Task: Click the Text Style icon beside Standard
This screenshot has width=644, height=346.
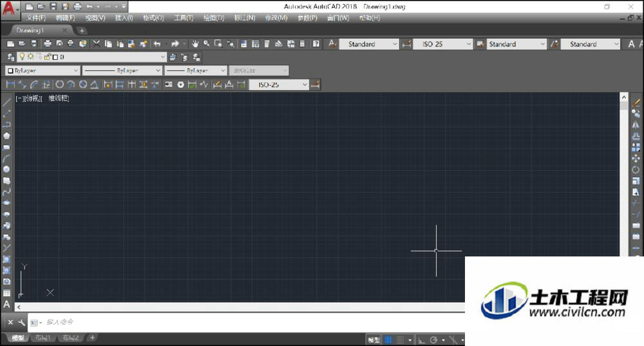Action: (333, 44)
